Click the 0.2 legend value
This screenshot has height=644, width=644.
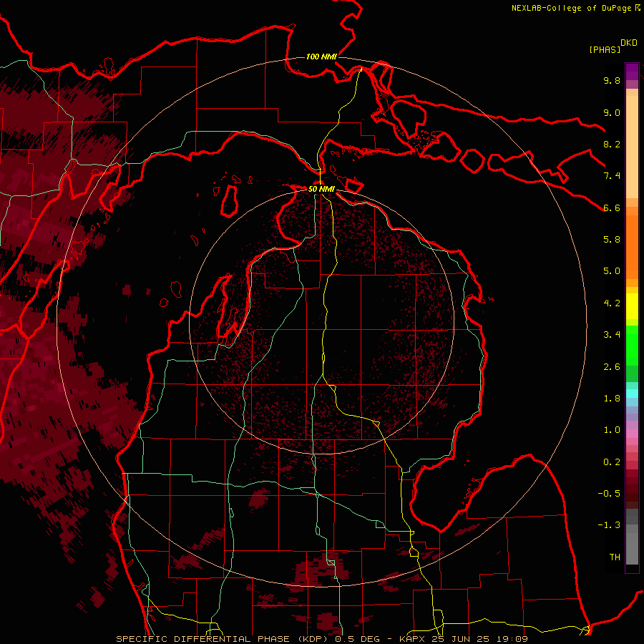click(x=612, y=462)
